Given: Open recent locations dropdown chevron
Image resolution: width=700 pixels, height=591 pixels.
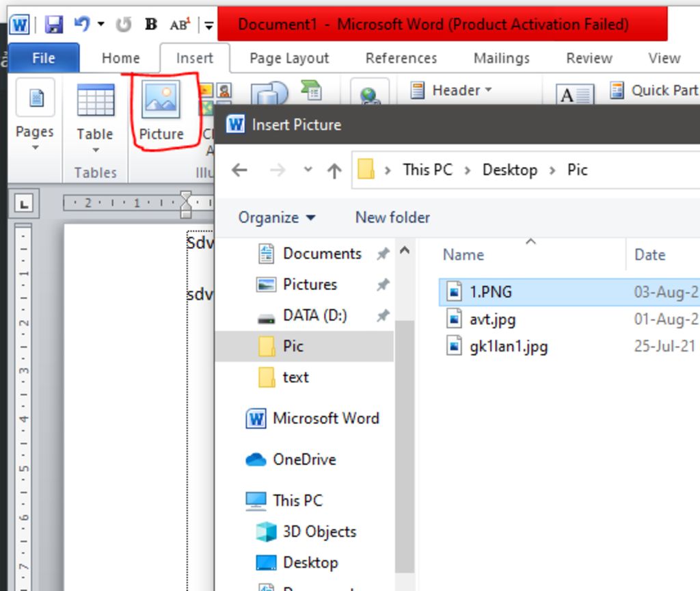Looking at the screenshot, I should coord(308,170).
